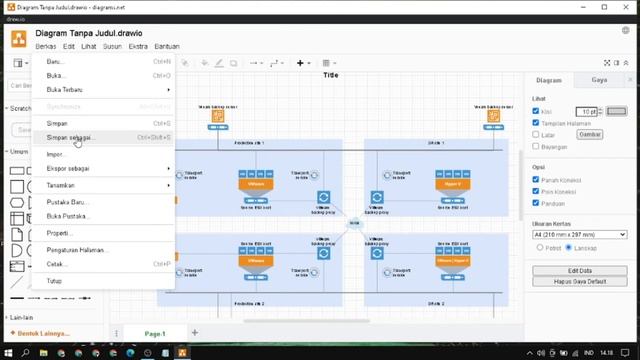Open notification center in taskbar

625,353
